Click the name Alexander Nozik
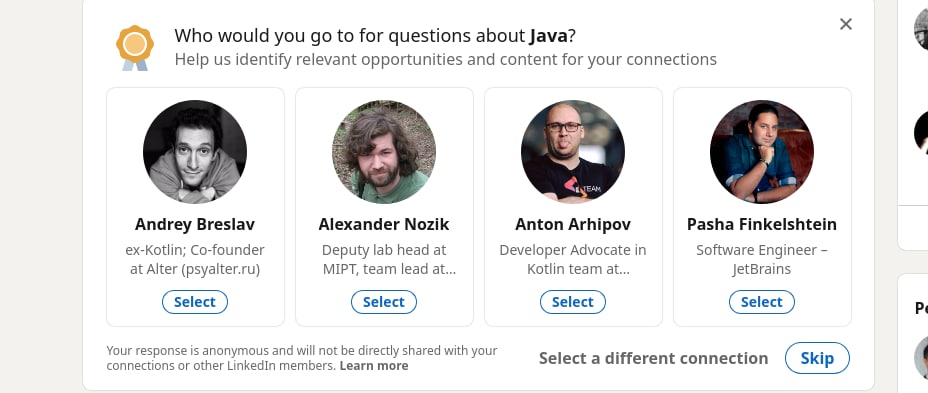Viewport: 928px width, 393px height. [x=384, y=224]
